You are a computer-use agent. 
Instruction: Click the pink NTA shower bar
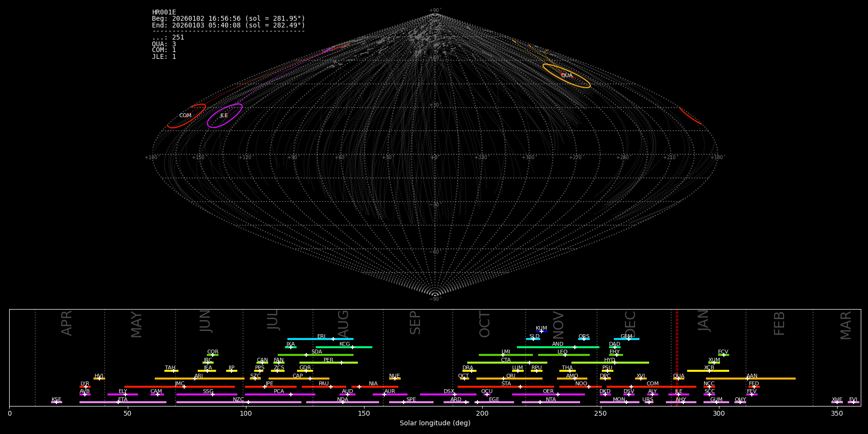point(551,402)
